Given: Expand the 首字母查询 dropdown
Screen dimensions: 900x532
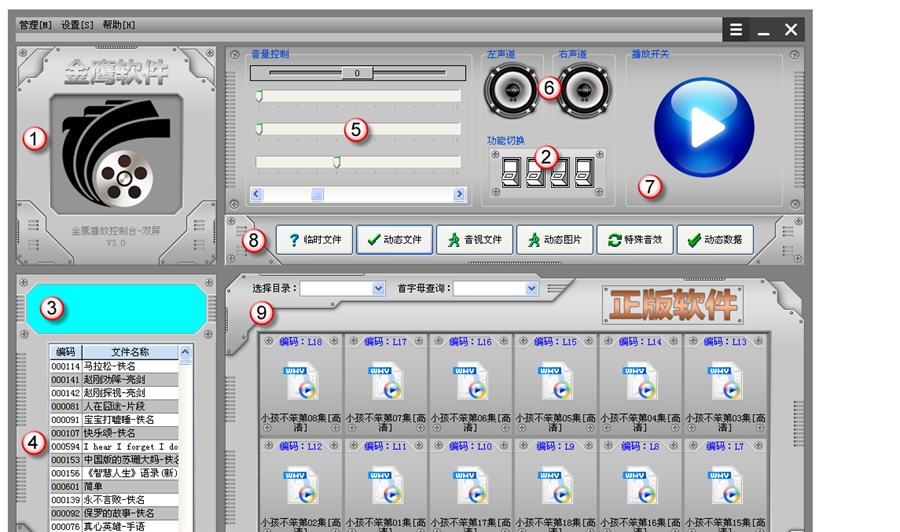Looking at the screenshot, I should 532,288.
